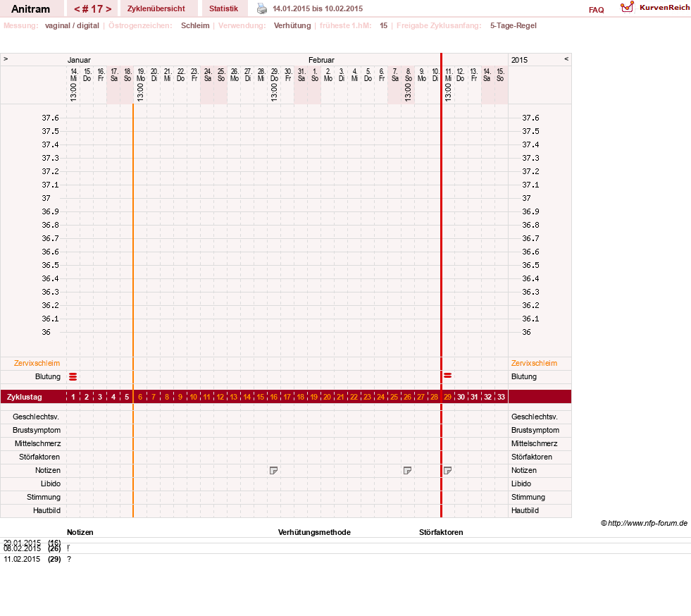Screen dimensions: 691x616
Task: Click the Störfaktoren heading in notes table
Action: 441,532
